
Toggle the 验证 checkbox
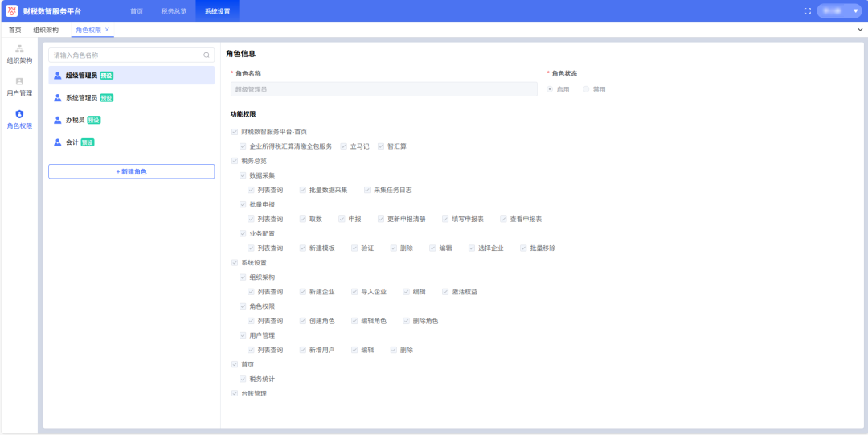tap(354, 248)
